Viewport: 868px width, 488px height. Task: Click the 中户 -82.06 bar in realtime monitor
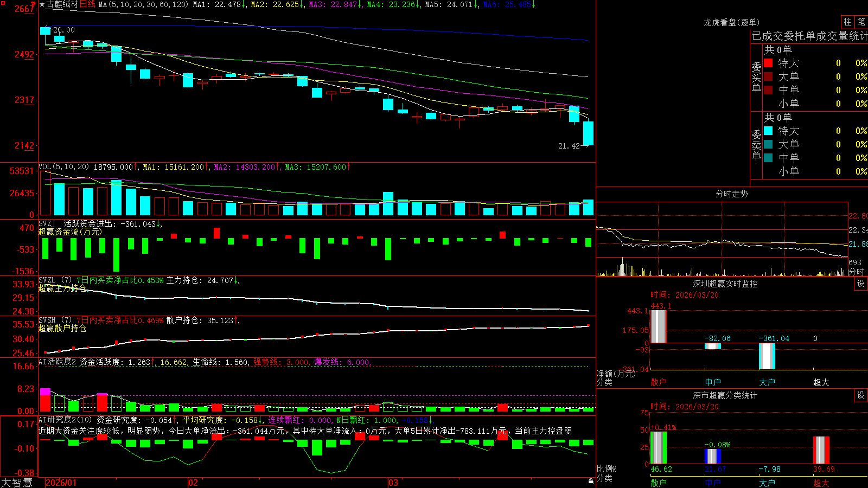tap(712, 346)
